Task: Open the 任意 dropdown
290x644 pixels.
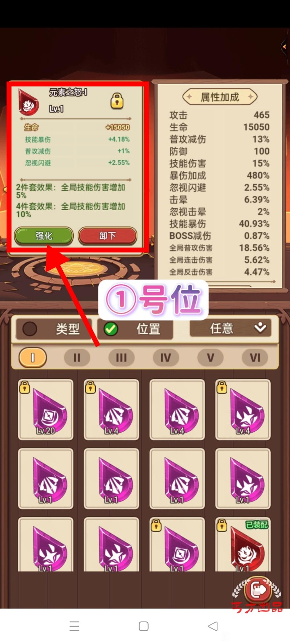Action: pyautogui.click(x=230, y=328)
